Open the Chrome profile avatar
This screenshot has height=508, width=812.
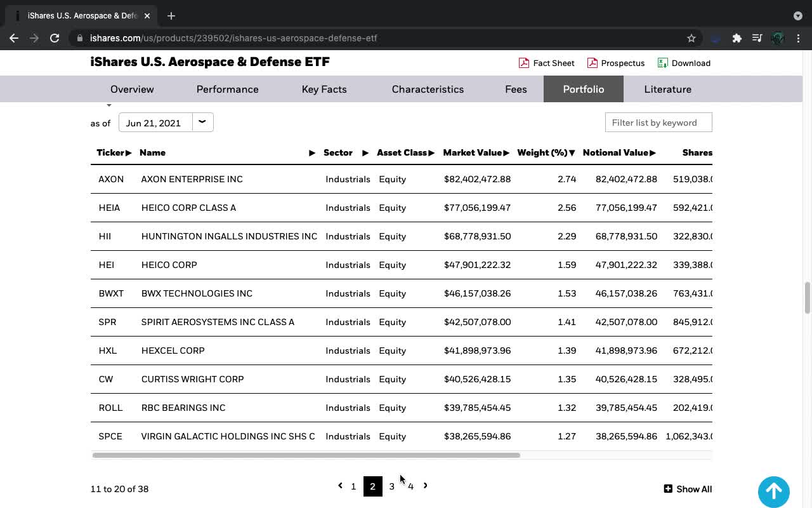tap(778, 38)
